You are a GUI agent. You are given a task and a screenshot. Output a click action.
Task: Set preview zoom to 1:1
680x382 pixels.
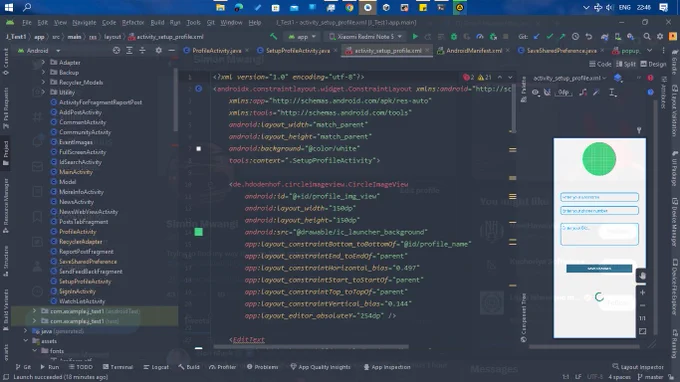point(642,318)
